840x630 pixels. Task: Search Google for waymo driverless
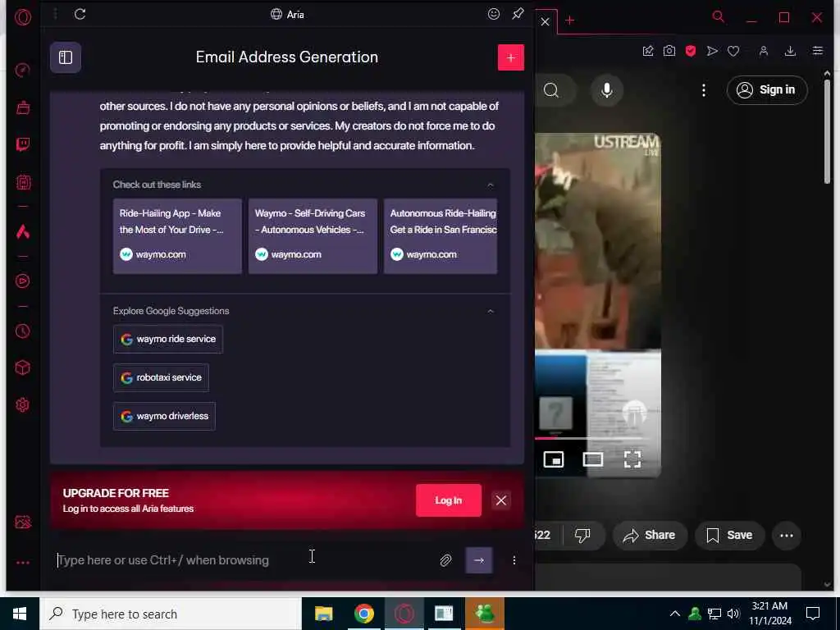point(164,416)
